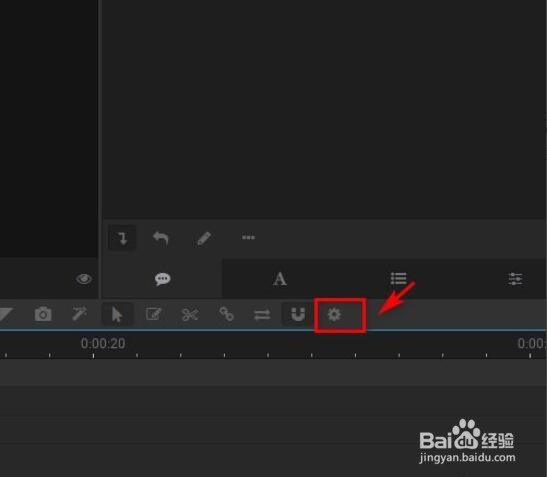
Task: Click the pencil edit icon
Action: [204, 239]
